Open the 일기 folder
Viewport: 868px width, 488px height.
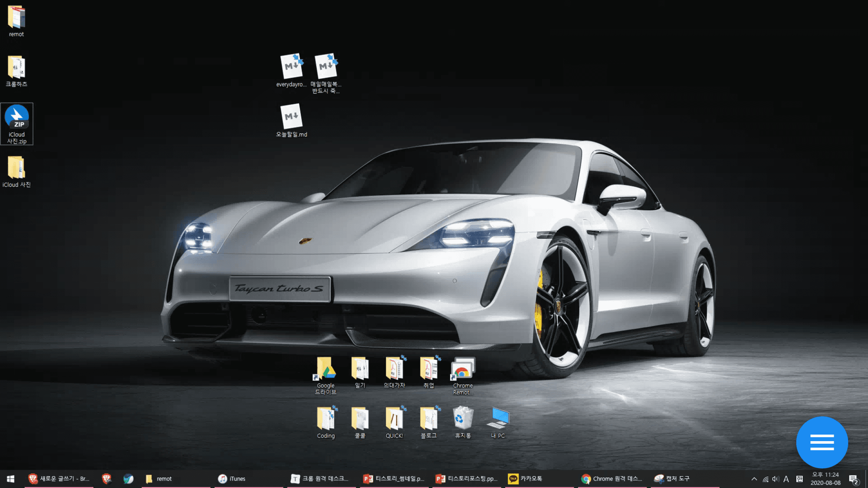pyautogui.click(x=360, y=373)
